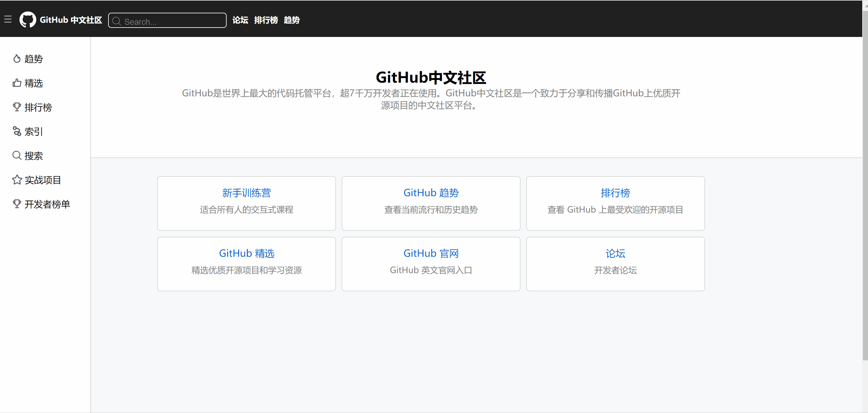Image resolution: width=868 pixels, height=413 pixels.
Task: Select the 开发者榜单 trophy icon in sidebar
Action: click(17, 204)
